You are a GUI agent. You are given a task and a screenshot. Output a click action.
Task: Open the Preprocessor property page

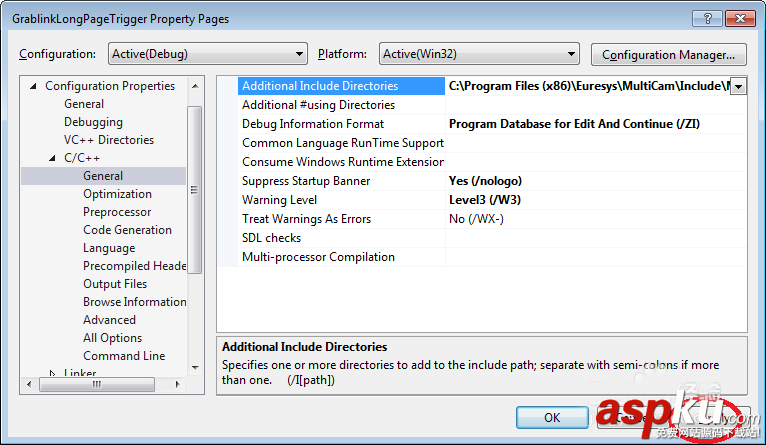click(x=117, y=212)
